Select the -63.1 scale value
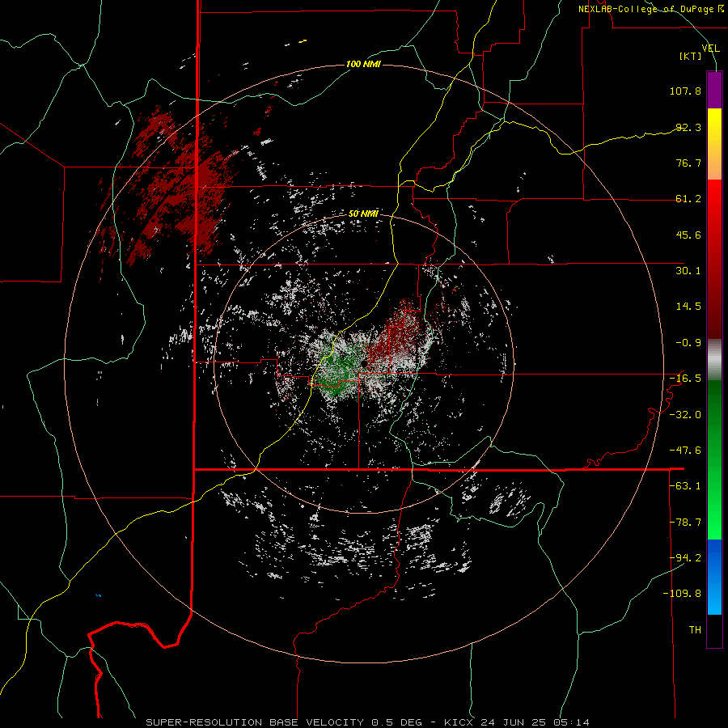 [685, 486]
